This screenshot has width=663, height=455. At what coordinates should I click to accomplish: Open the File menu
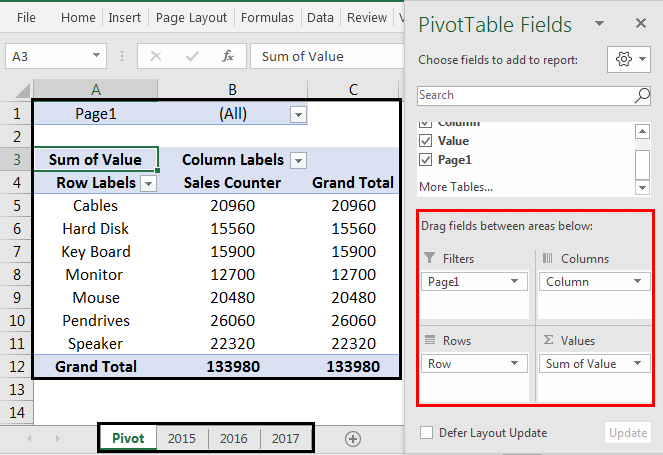26,18
